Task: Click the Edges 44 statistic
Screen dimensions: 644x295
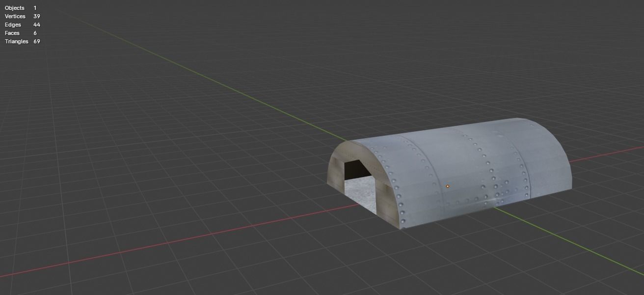Action: pyautogui.click(x=23, y=25)
